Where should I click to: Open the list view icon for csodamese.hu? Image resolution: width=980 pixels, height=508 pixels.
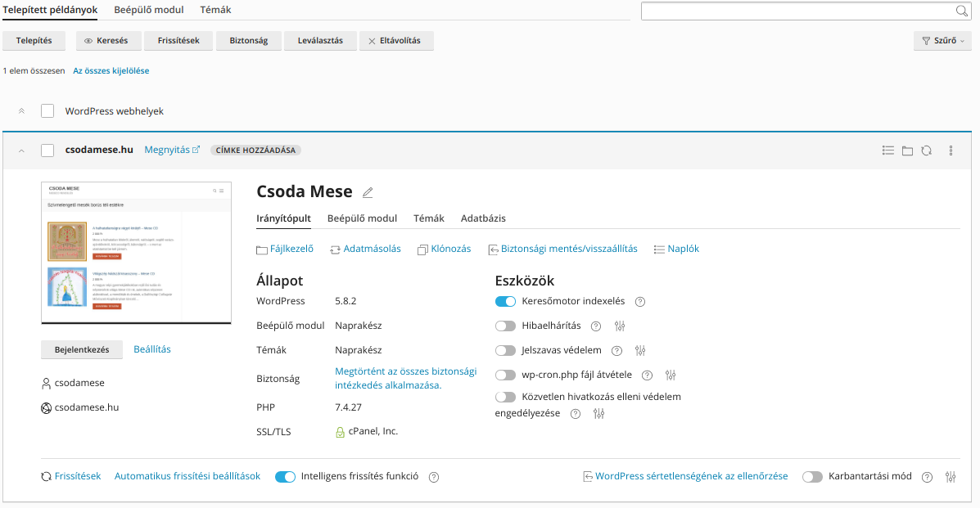[888, 150]
